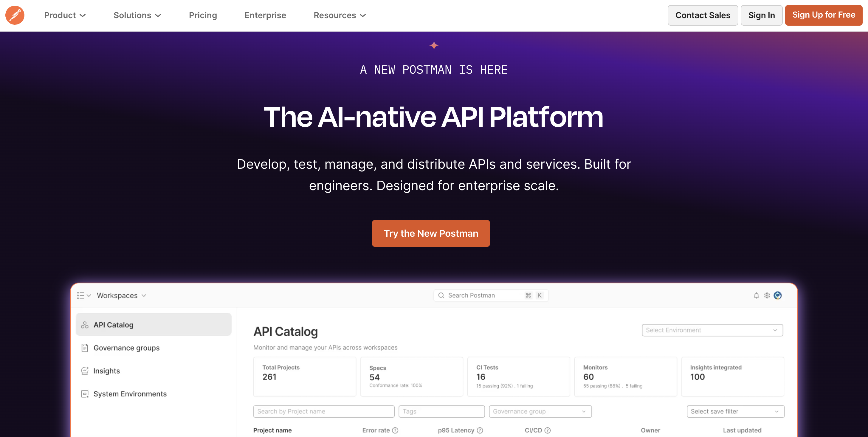
Task: Open the Governance group filter dropdown
Action: coord(540,411)
